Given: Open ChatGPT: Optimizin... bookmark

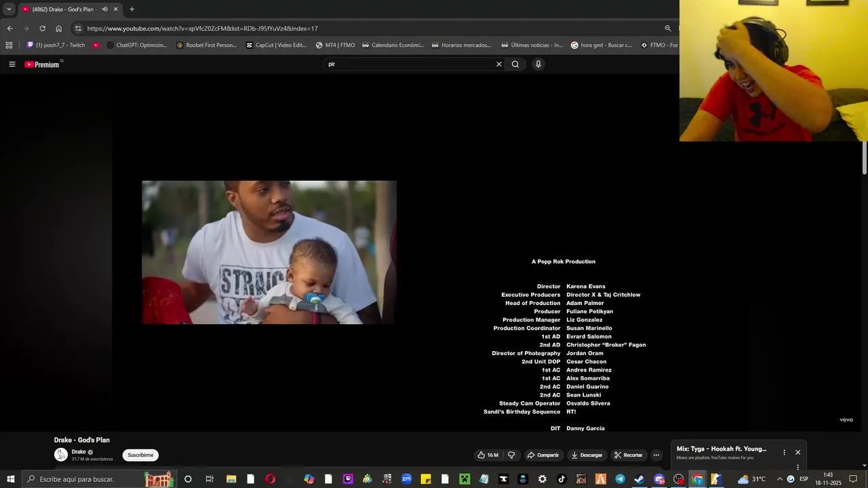Looking at the screenshot, I should (x=137, y=45).
